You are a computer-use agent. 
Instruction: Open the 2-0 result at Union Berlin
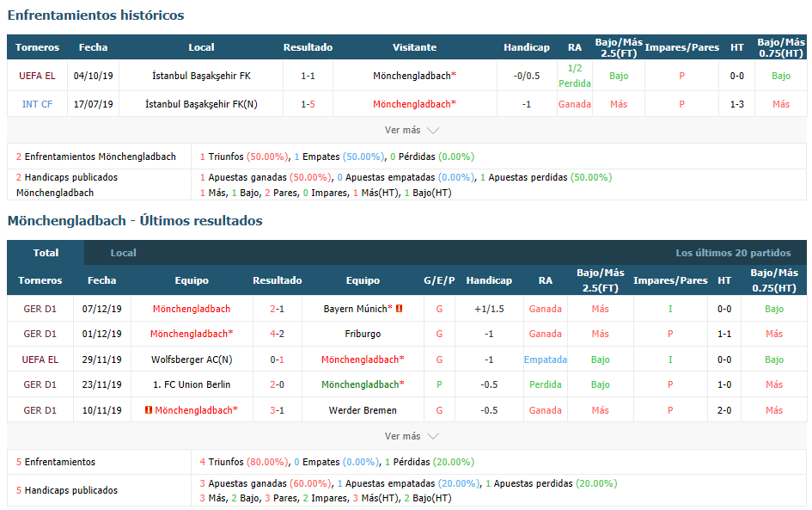point(277,384)
